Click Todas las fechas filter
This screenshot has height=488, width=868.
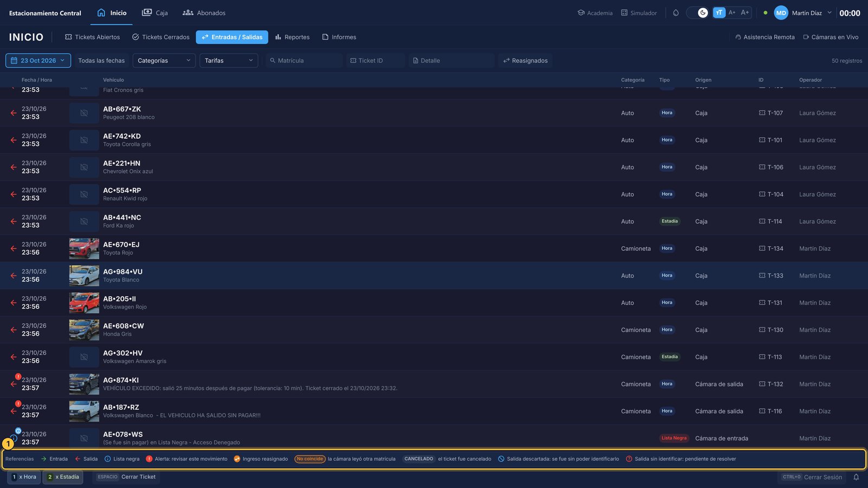coord(101,61)
